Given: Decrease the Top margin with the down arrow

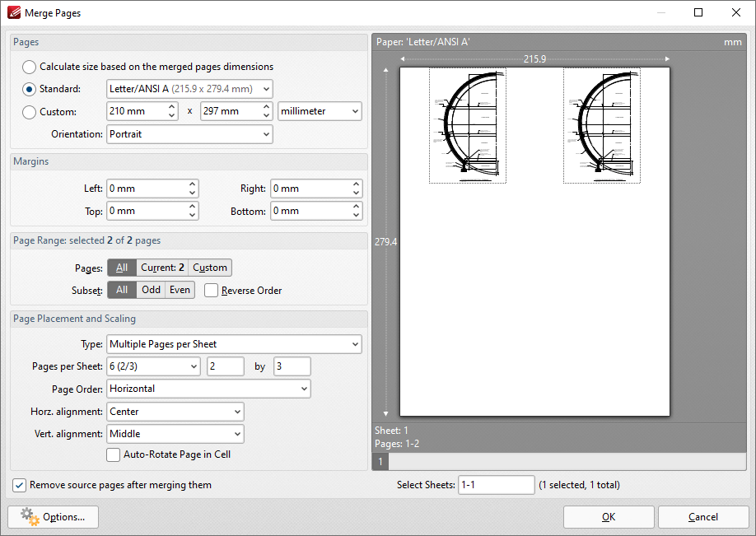Looking at the screenshot, I should point(193,216).
